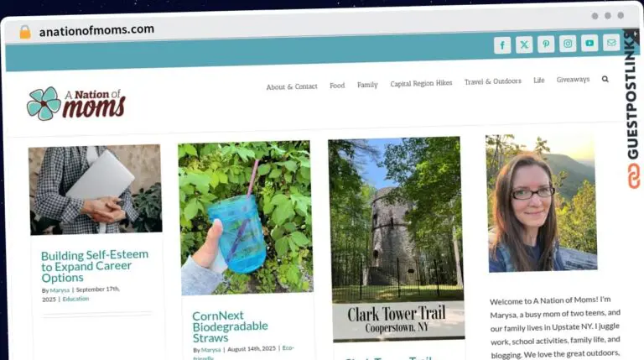Click the padlock icon in address bar

coord(24,31)
